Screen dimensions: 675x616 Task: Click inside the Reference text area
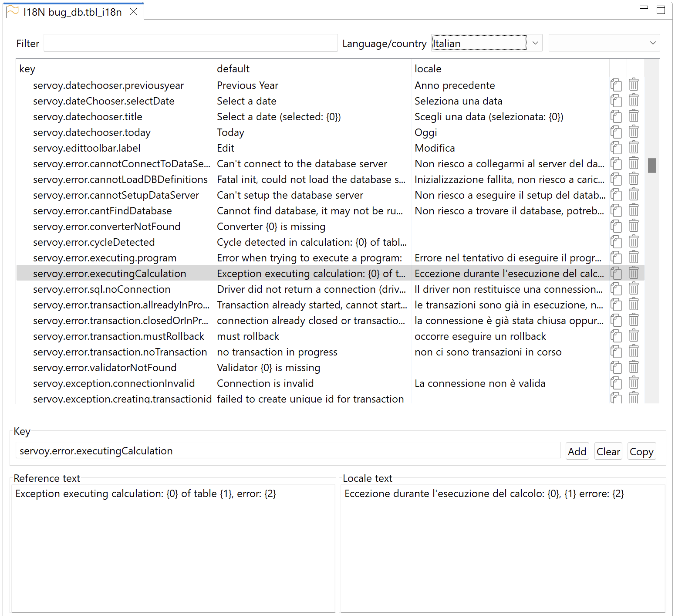[173, 548]
